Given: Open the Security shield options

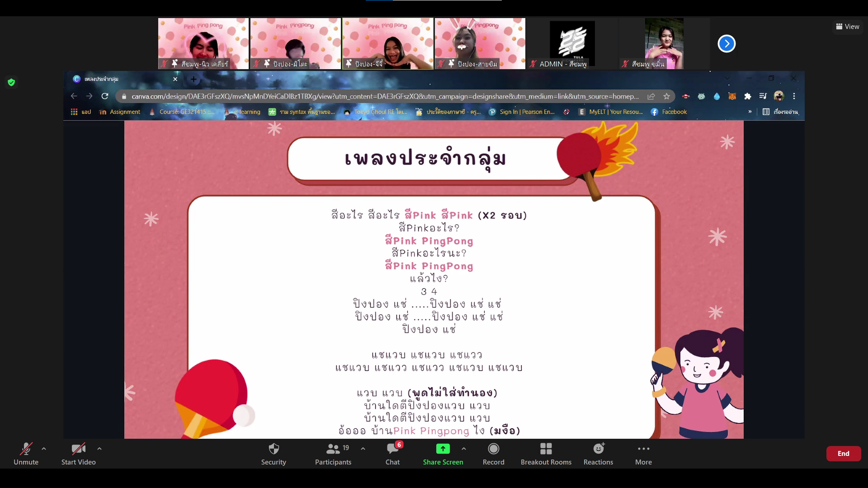Looking at the screenshot, I should [274, 453].
